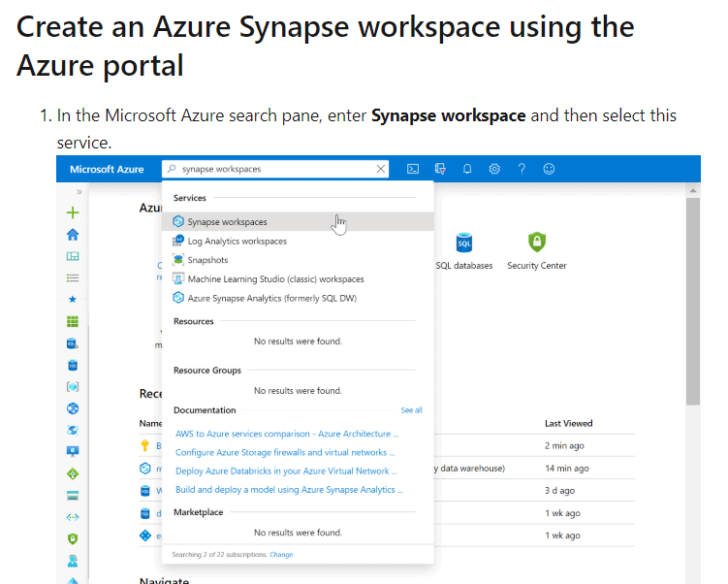Open the notifications bell
728x584 pixels.
click(467, 169)
